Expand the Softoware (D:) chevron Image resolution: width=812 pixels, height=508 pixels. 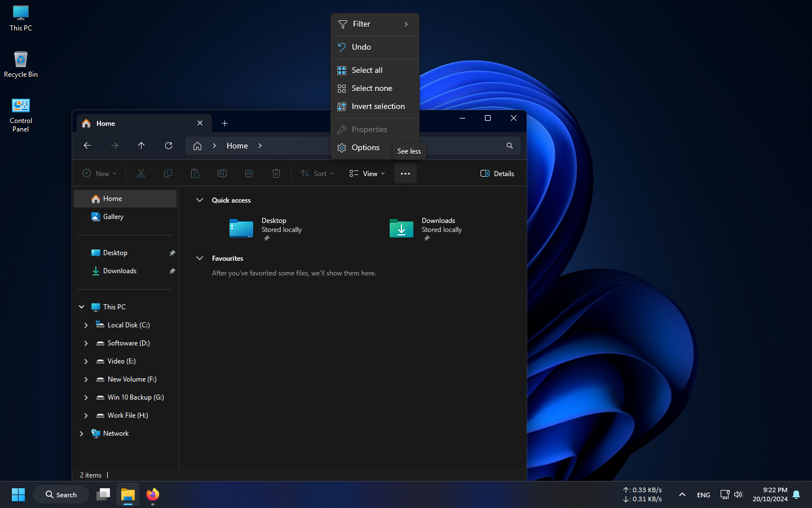click(86, 343)
